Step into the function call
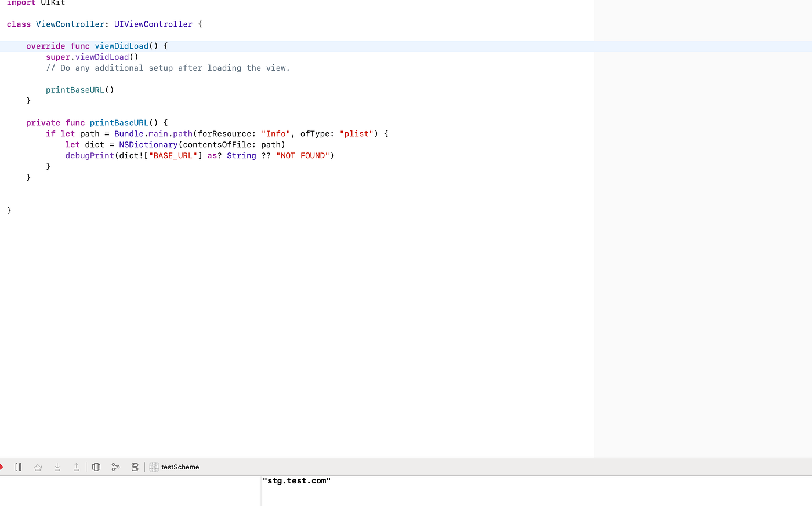812x506 pixels. (x=57, y=467)
